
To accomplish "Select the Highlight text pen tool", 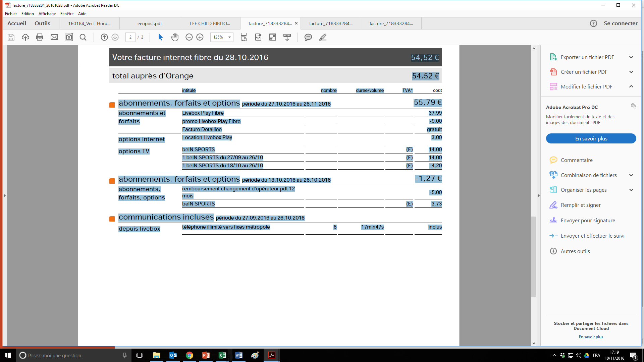I will pyautogui.click(x=323, y=37).
